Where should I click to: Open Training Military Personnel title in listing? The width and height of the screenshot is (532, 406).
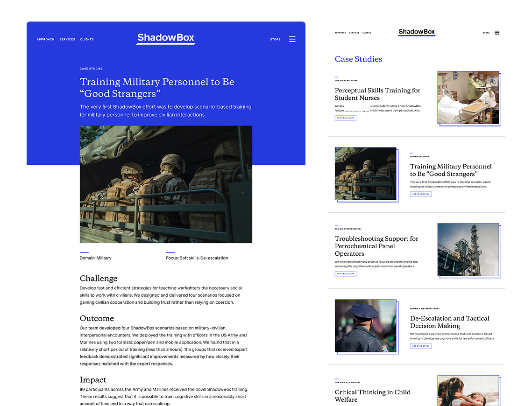451,170
